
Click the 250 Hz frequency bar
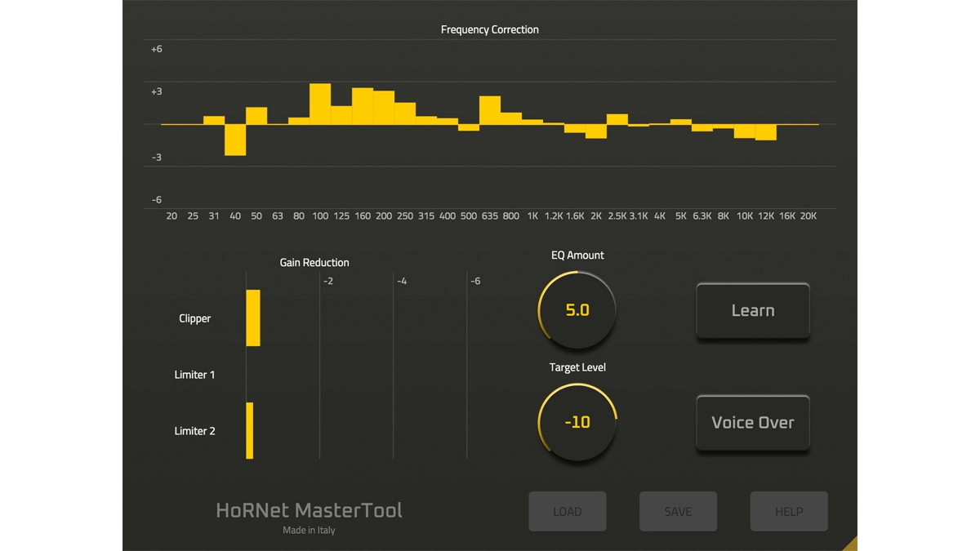405,113
